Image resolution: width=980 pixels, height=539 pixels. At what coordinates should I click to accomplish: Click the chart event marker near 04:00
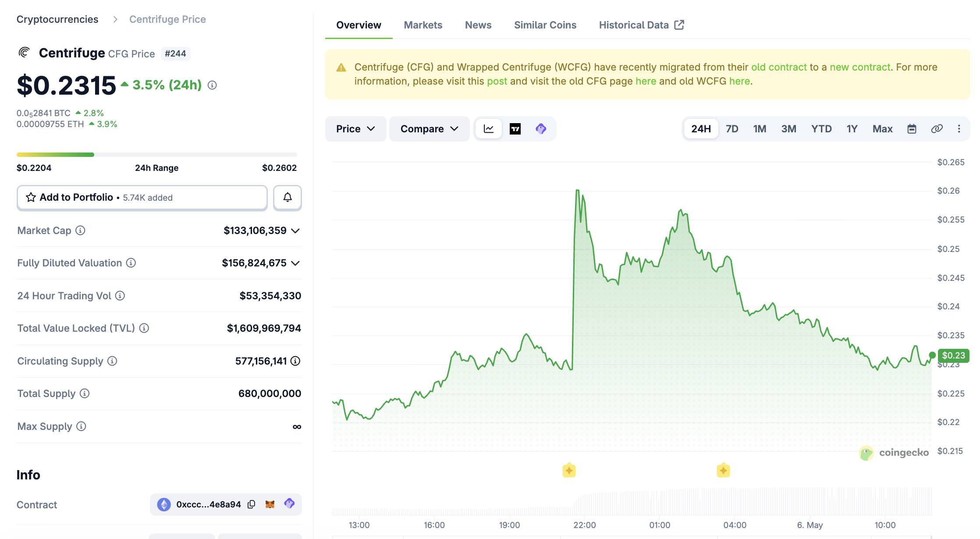723,470
